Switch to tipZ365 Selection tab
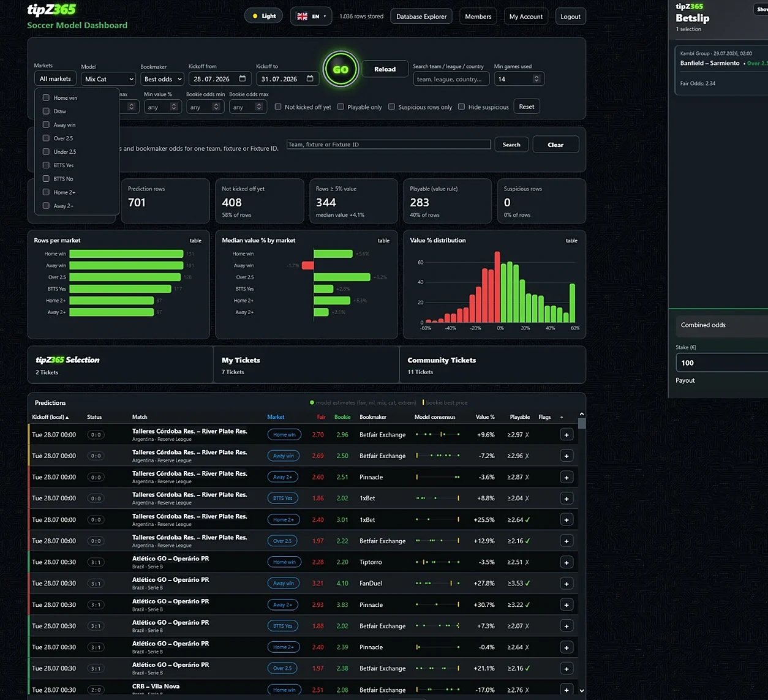 pyautogui.click(x=120, y=365)
